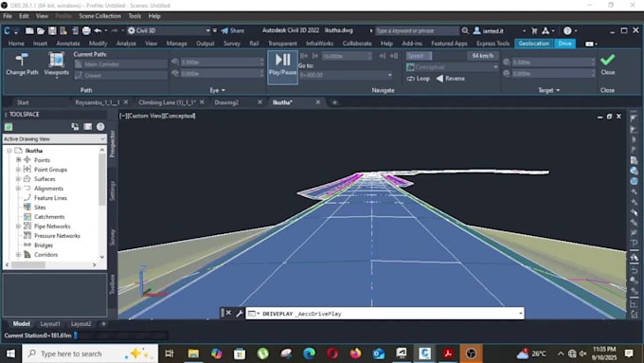Viewport: 644px width, 363px height.
Task: Open the Conceptual visual style dropdown
Action: click(452, 67)
